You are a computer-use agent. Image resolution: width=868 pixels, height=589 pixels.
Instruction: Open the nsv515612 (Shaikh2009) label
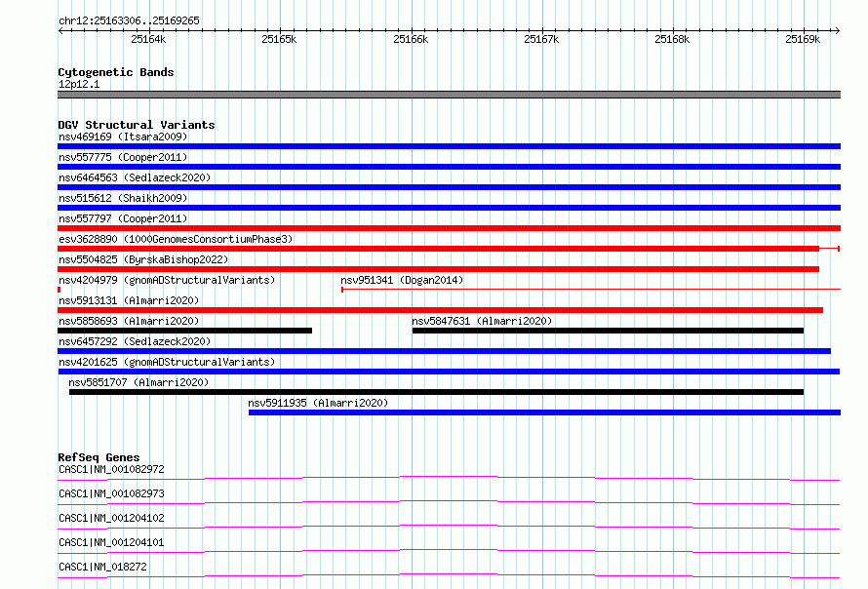123,198
